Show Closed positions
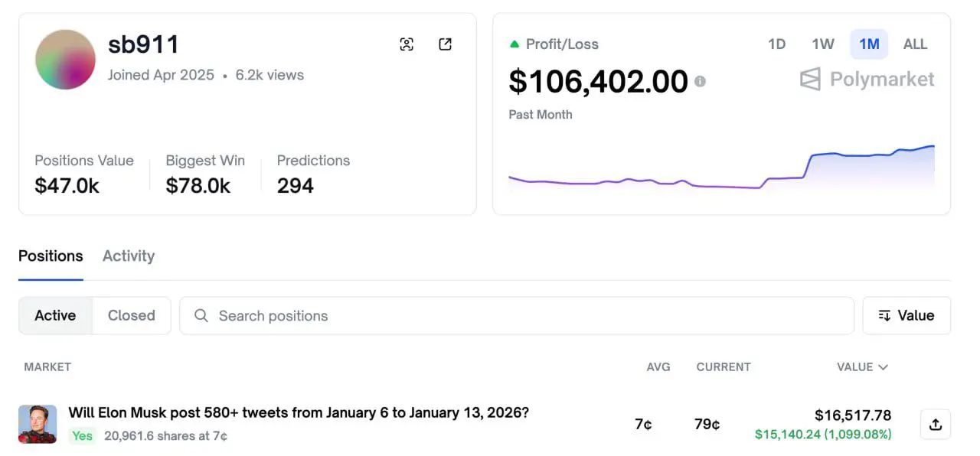 tap(131, 316)
